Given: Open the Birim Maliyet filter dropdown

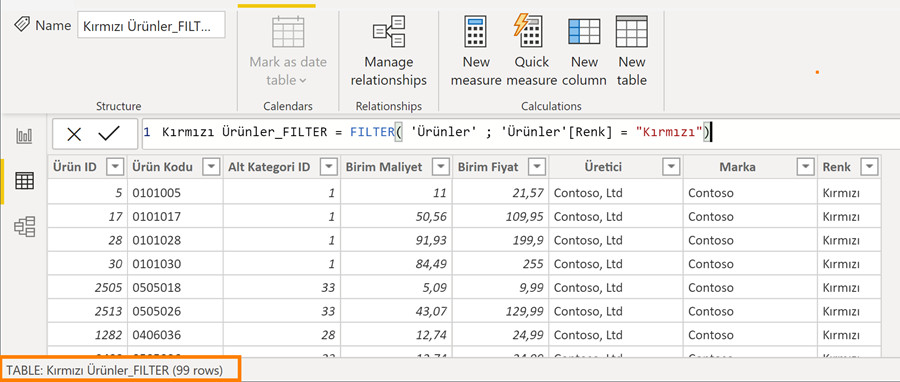Looking at the screenshot, I should [441, 167].
